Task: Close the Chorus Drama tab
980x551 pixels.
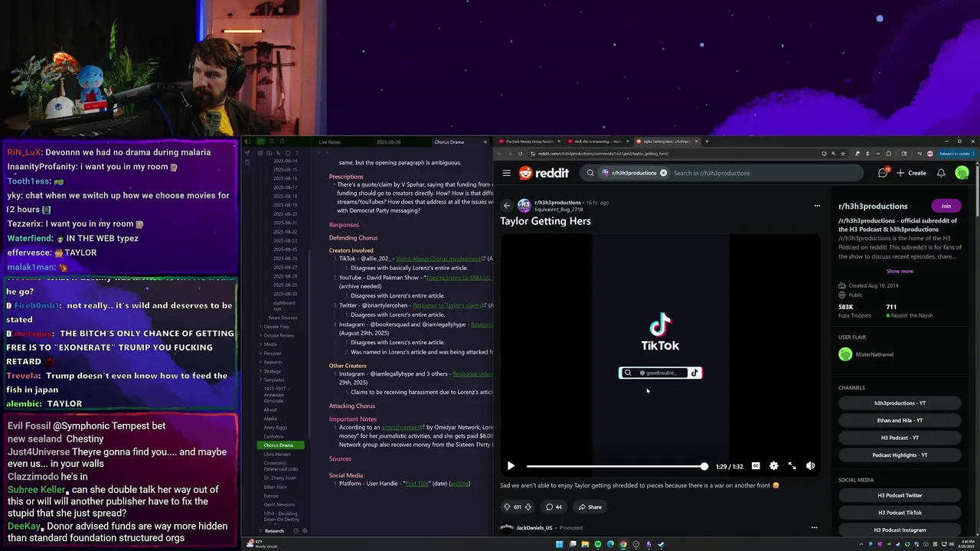Action: pos(485,142)
